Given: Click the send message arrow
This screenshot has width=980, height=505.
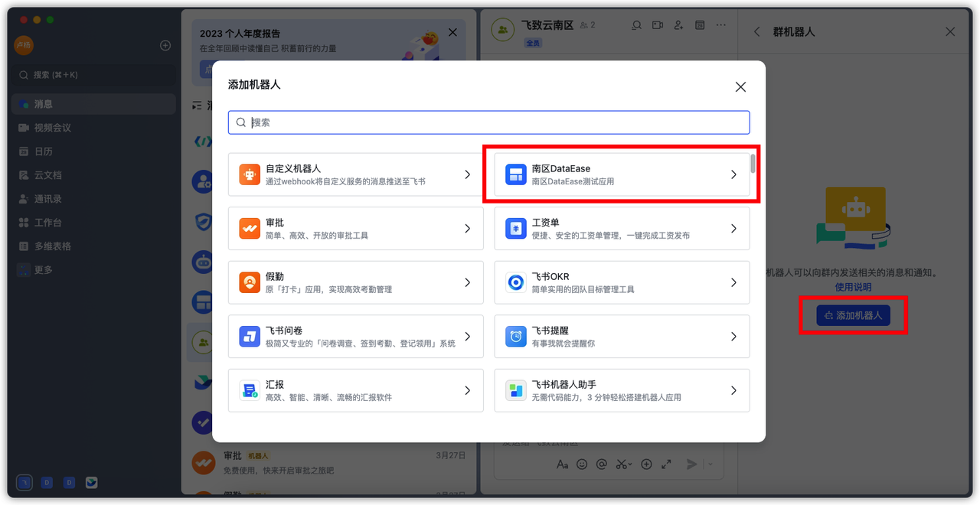Looking at the screenshot, I should pos(691,464).
